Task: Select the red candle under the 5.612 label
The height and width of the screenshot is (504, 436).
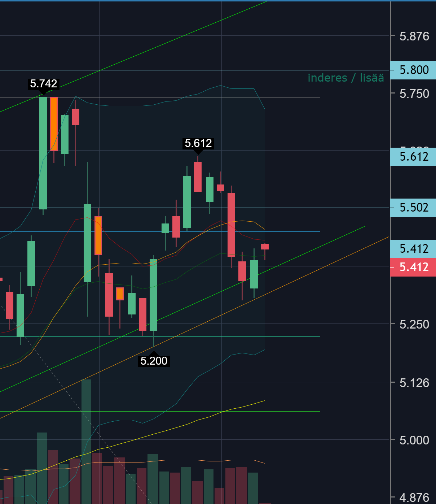Action: click(198, 177)
